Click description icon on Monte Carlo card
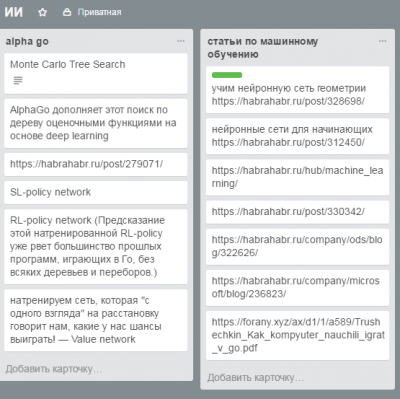400x399 pixels. (18, 80)
